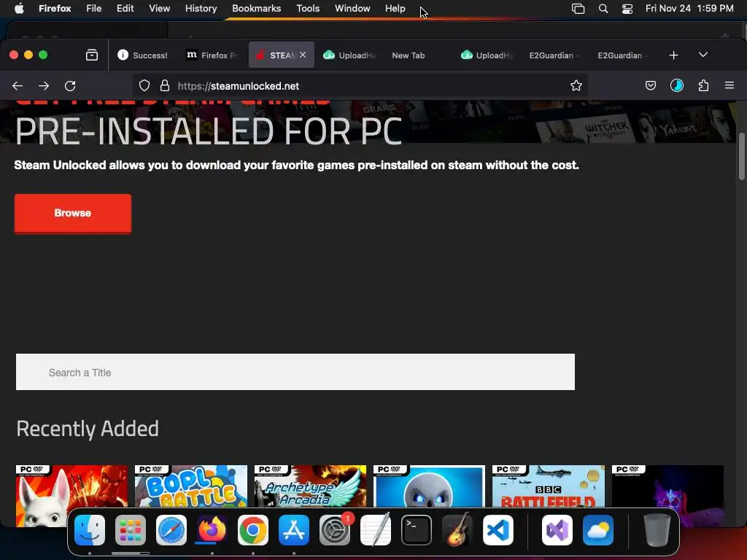Open Firefox View in the tab bar
The width and height of the screenshot is (747, 560).
click(x=91, y=55)
